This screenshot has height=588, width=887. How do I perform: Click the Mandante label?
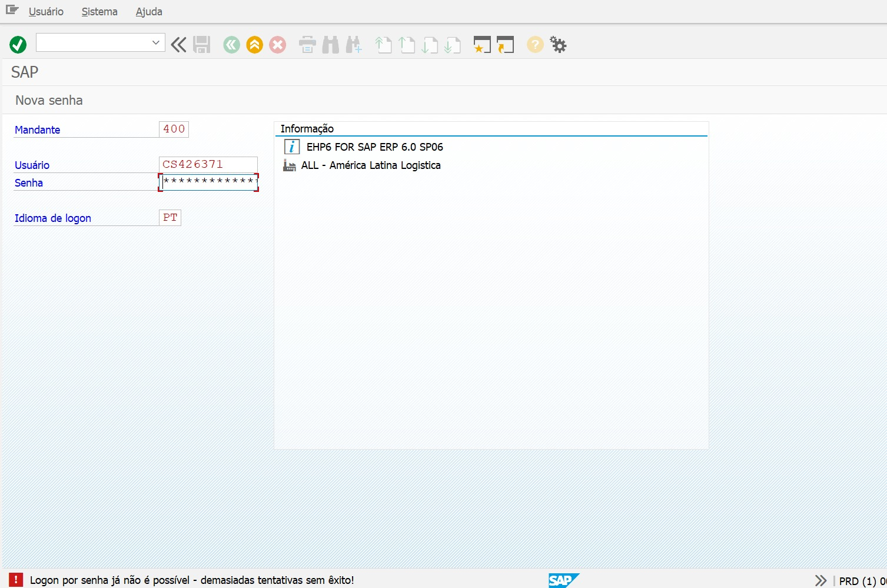(38, 130)
